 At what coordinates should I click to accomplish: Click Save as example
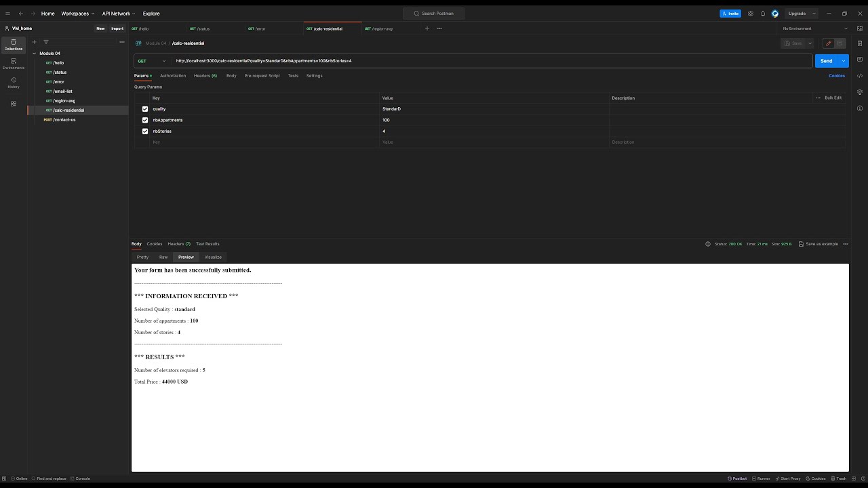pos(818,244)
